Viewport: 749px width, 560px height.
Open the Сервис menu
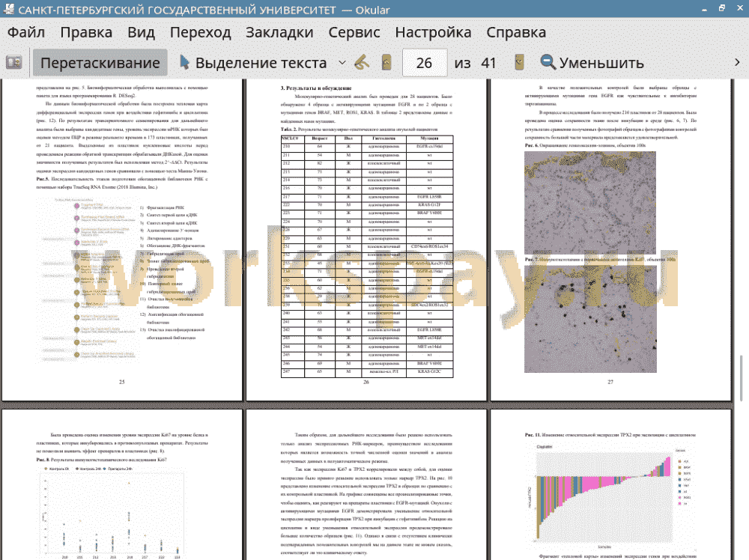[354, 32]
